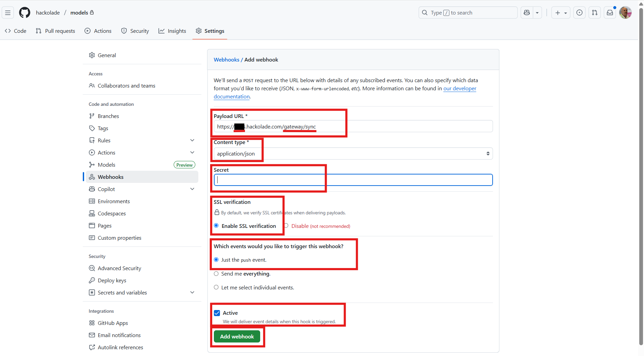The width and height of the screenshot is (644, 356).
Task: Select Disable SSL verification
Action: [286, 226]
